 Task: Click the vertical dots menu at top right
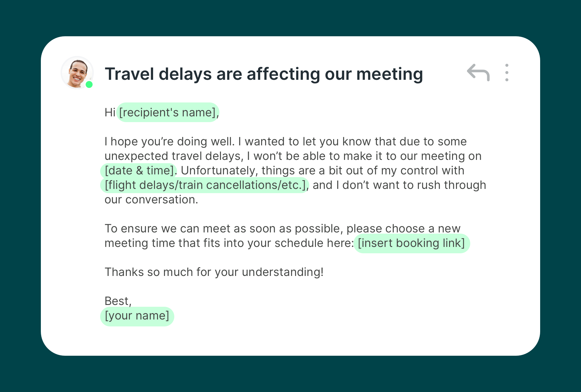click(507, 73)
